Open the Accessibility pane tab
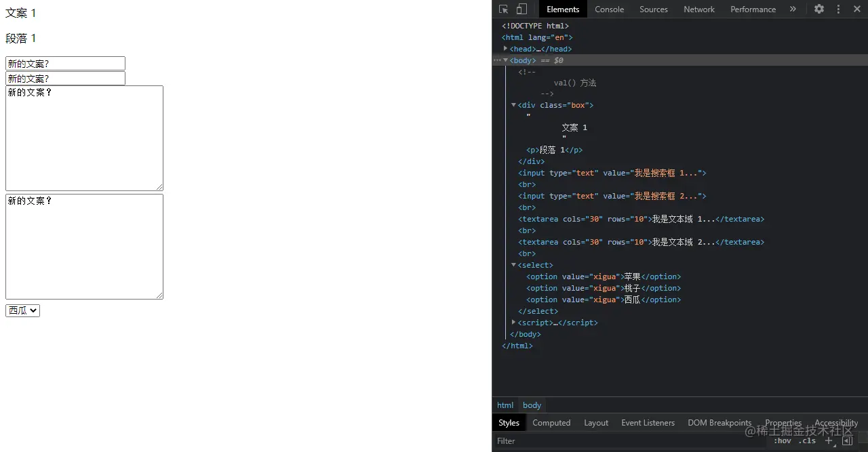The height and width of the screenshot is (452, 868). pos(836,422)
